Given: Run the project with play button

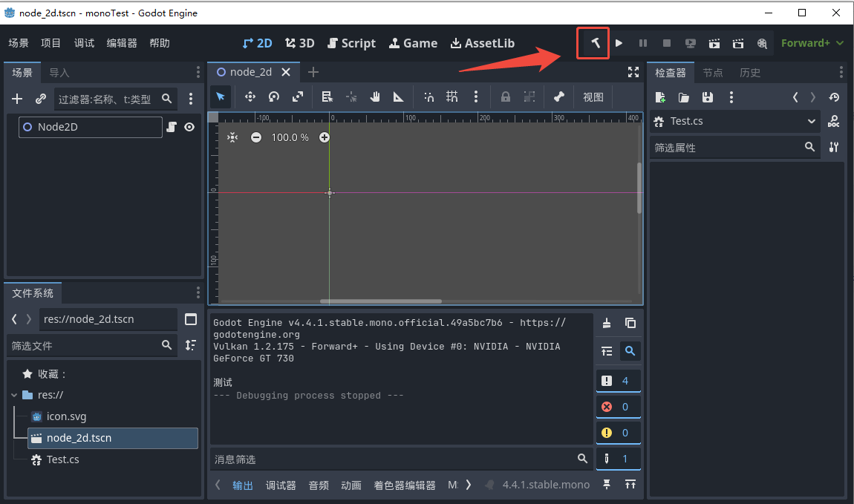Looking at the screenshot, I should [x=619, y=43].
